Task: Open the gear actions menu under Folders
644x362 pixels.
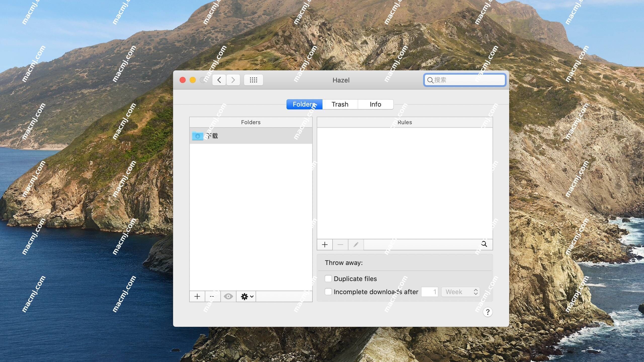Action: [246, 297]
